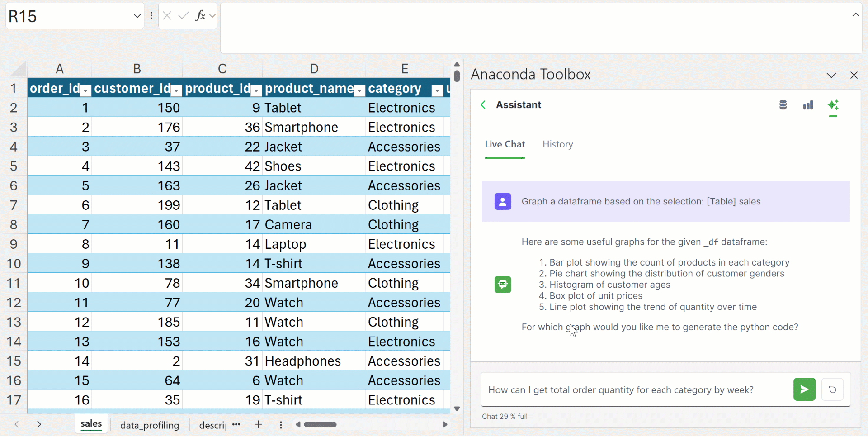Click the horizontal scrollbar thumb
868x437 pixels.
(x=320, y=424)
